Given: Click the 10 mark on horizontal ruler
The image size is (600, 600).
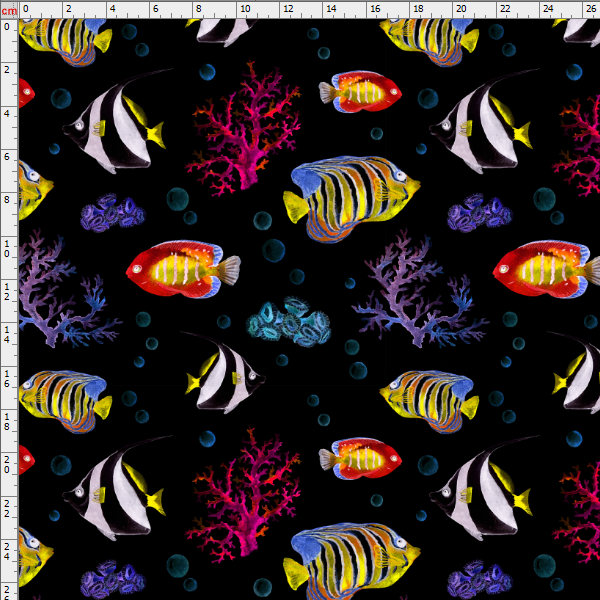Looking at the screenshot, I should pyautogui.click(x=245, y=9).
